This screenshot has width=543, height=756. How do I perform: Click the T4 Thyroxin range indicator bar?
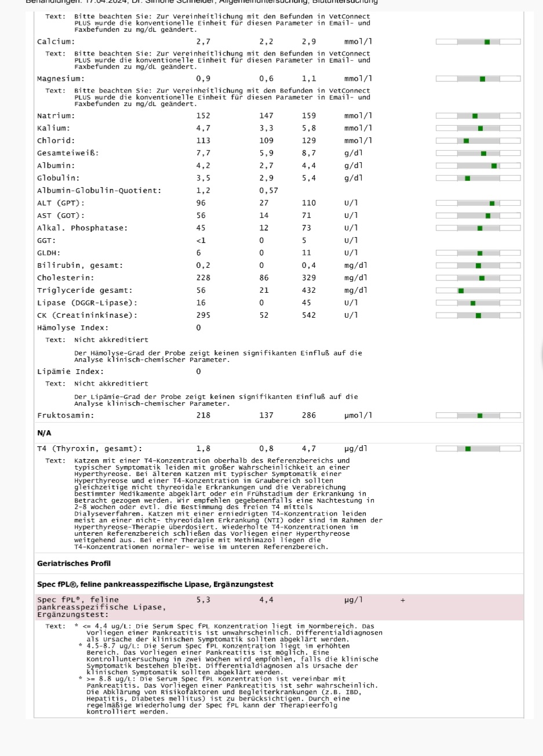click(x=478, y=449)
